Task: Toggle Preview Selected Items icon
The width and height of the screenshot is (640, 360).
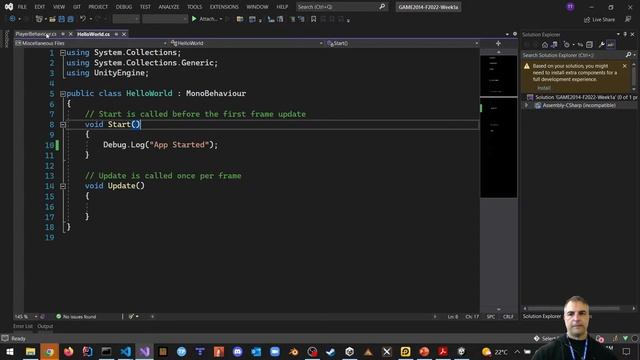Action: click(610, 45)
